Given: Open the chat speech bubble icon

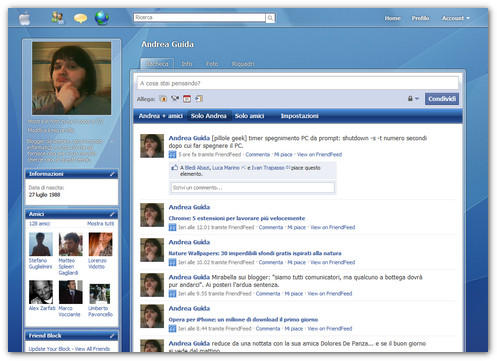Looking at the screenshot, I should 80,18.
